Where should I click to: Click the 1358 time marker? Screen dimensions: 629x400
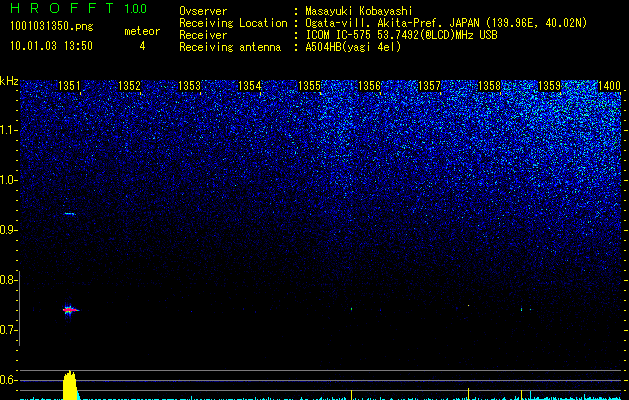490,86
